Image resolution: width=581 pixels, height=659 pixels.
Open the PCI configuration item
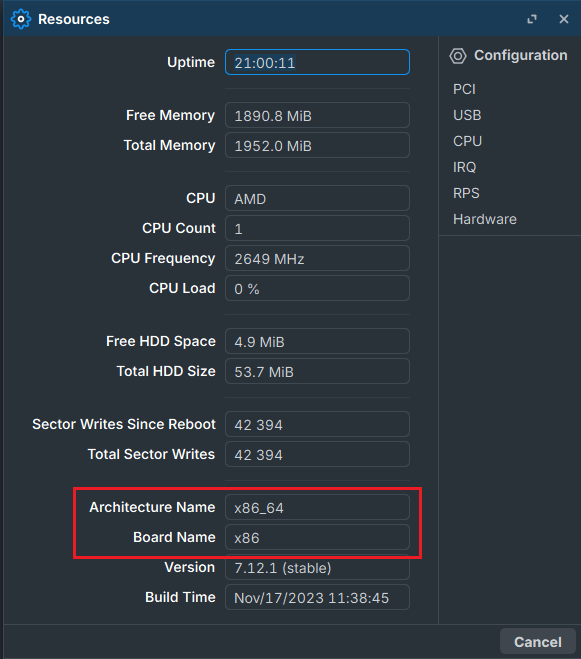coord(464,89)
